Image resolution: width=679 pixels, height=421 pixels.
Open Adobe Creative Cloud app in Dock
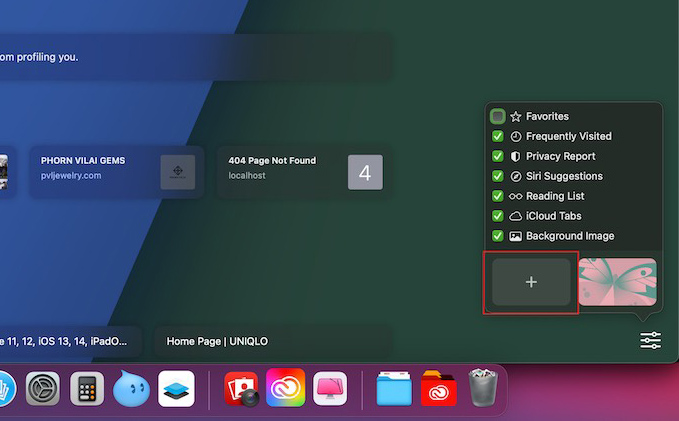[x=285, y=388]
